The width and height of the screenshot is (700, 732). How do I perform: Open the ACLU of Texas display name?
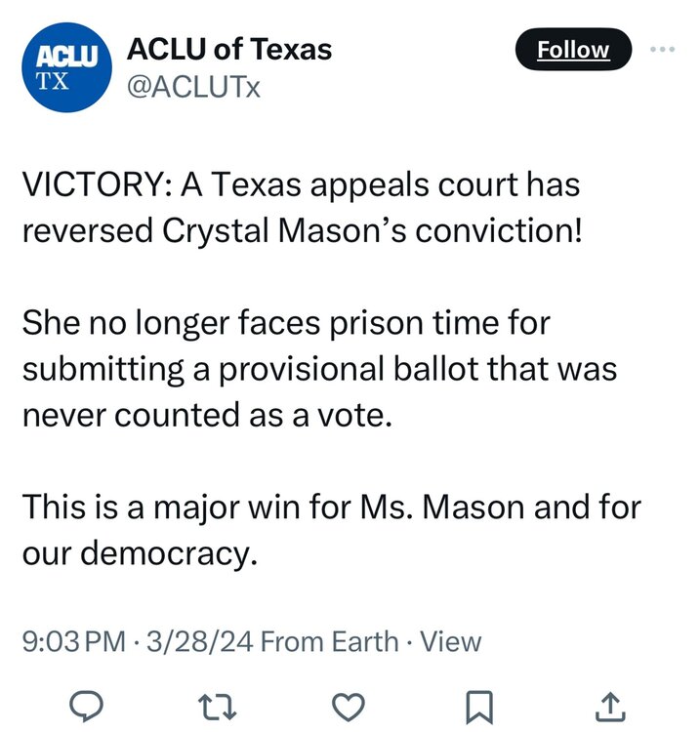coord(229,49)
